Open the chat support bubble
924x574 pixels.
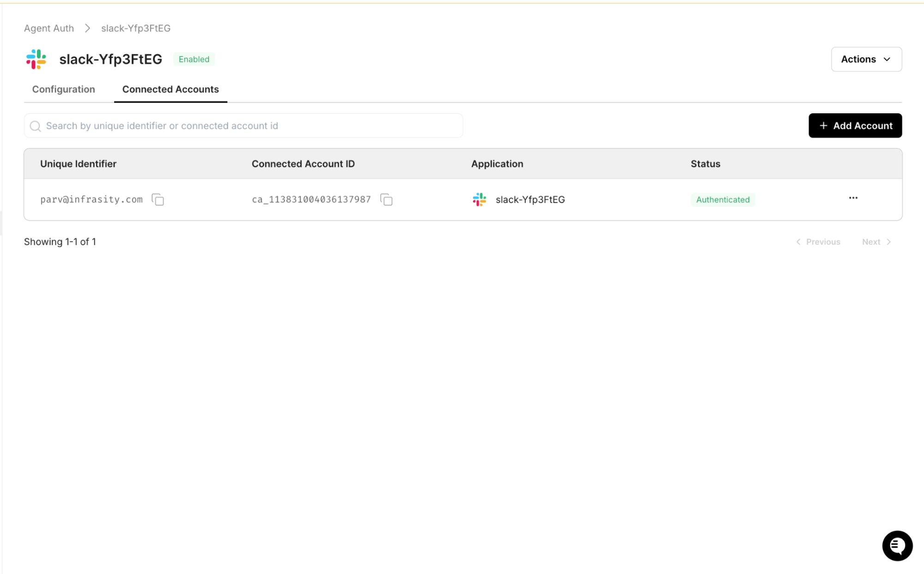[897, 546]
